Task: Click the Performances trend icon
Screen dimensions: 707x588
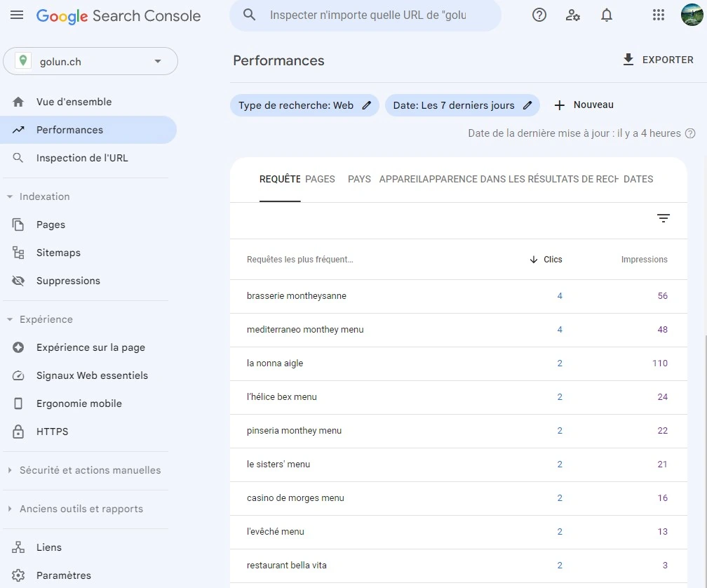Action: tap(18, 130)
